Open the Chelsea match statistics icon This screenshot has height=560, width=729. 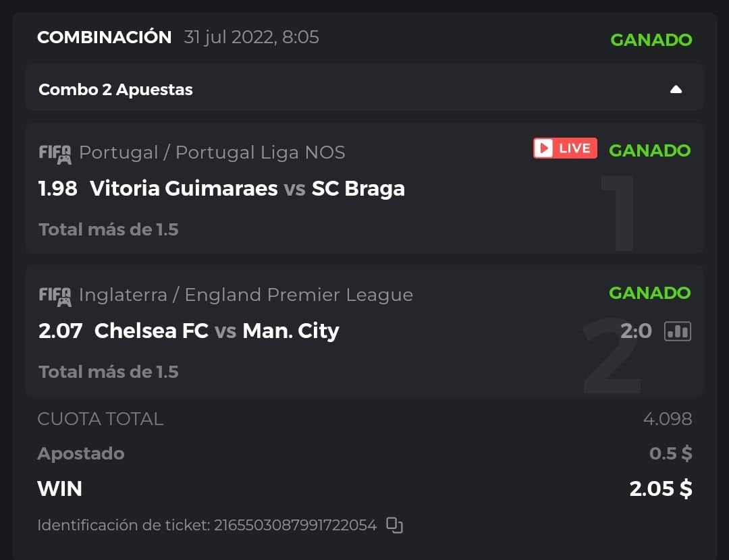(x=678, y=331)
